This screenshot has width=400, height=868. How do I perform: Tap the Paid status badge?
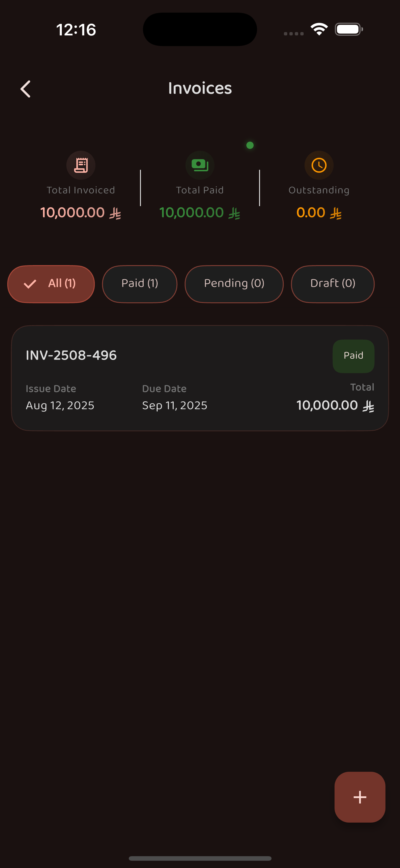tap(353, 356)
